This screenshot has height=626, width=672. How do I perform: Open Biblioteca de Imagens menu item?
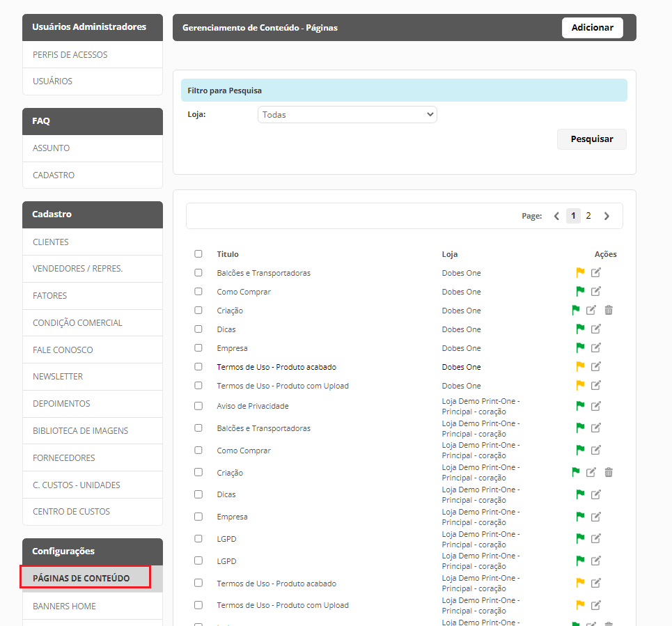(x=93, y=430)
